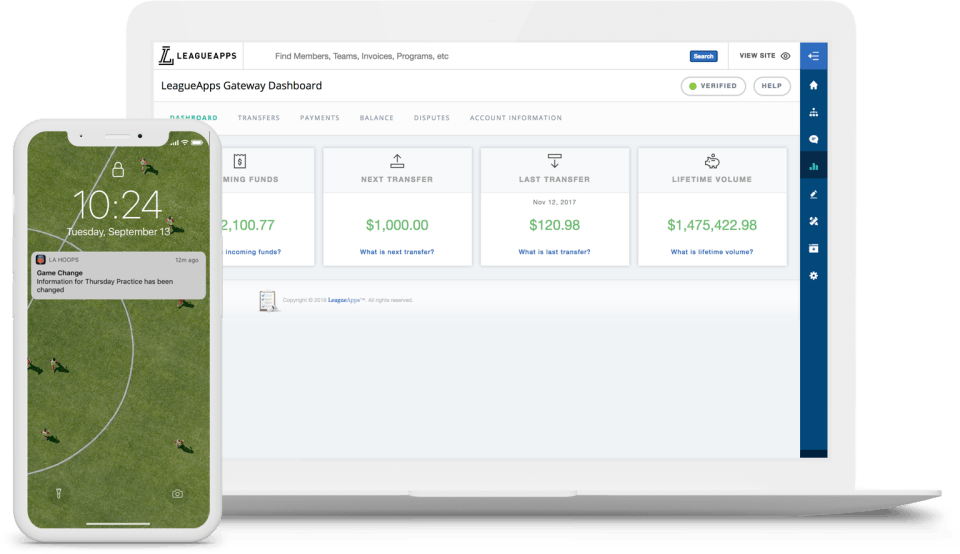Tap the Tuesday, September 13 date on phone
This screenshot has height=554, width=960.
[118, 232]
